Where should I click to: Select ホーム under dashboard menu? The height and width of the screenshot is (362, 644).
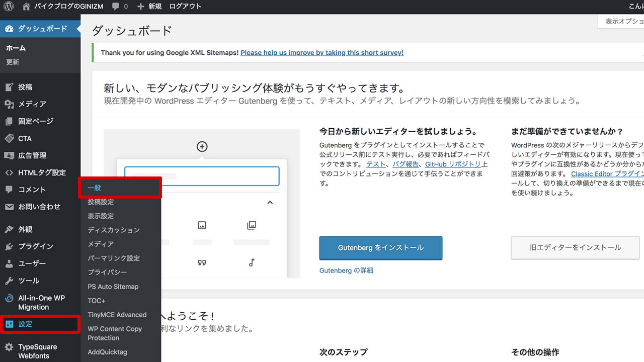pyautogui.click(x=16, y=48)
